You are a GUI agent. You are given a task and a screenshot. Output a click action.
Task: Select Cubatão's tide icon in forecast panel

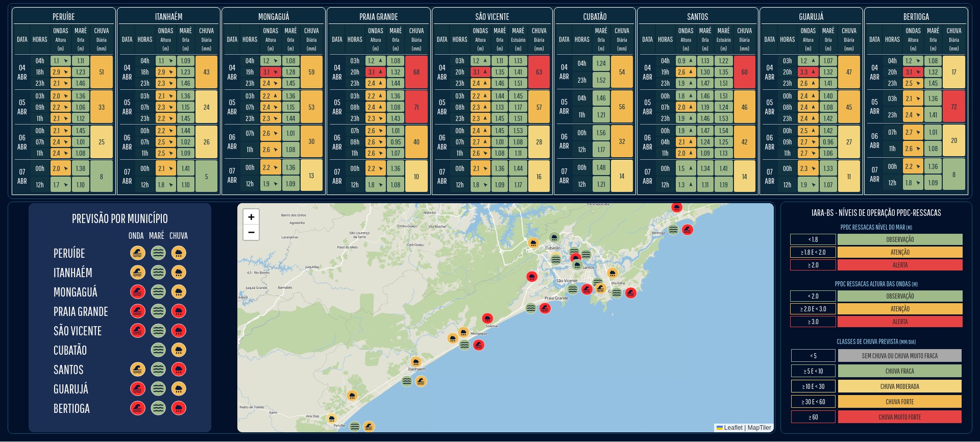[x=158, y=350]
